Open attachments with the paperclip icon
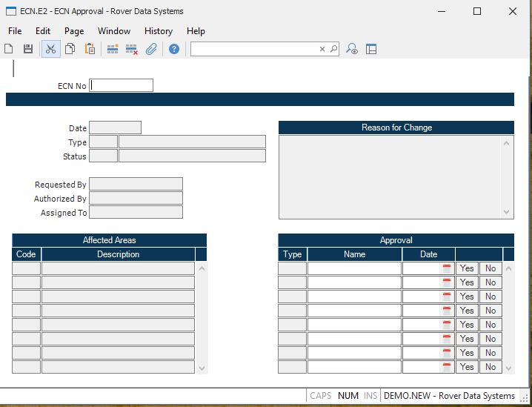Screen dimensions: 532x407 pyautogui.click(x=151, y=49)
